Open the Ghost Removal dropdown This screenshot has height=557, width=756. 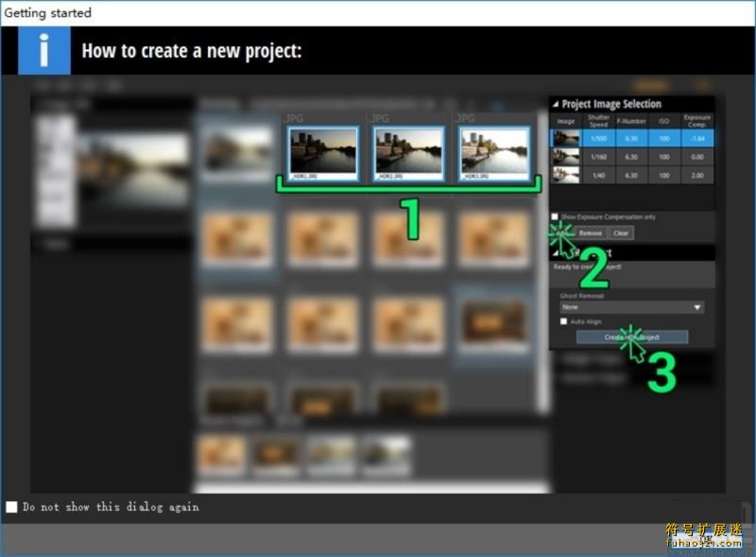(631, 307)
